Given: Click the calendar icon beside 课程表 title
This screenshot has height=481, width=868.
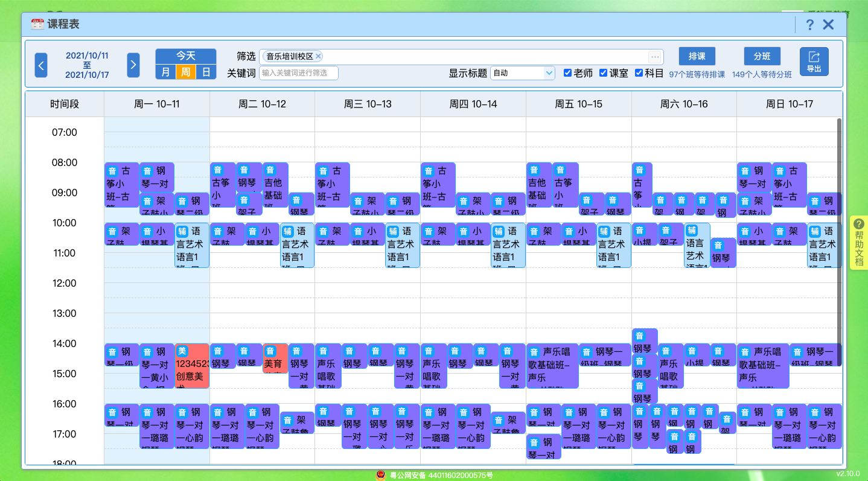Looking at the screenshot, I should click(x=36, y=24).
